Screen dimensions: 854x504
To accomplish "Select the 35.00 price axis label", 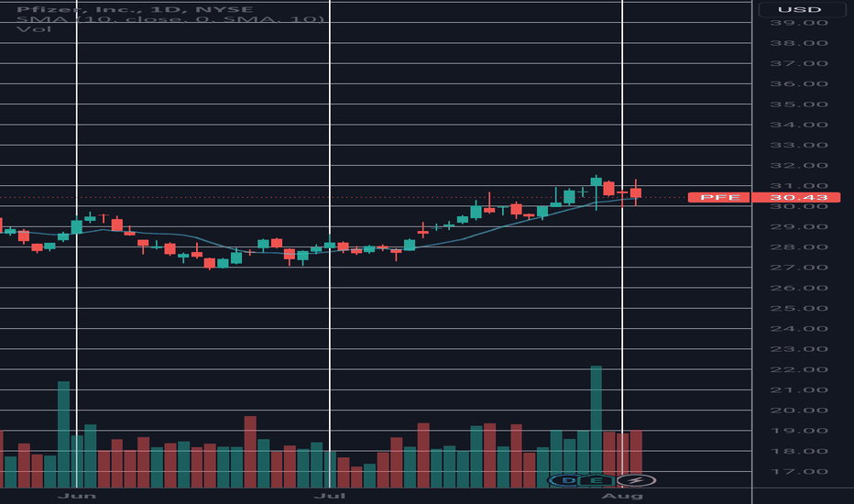I will (x=798, y=104).
